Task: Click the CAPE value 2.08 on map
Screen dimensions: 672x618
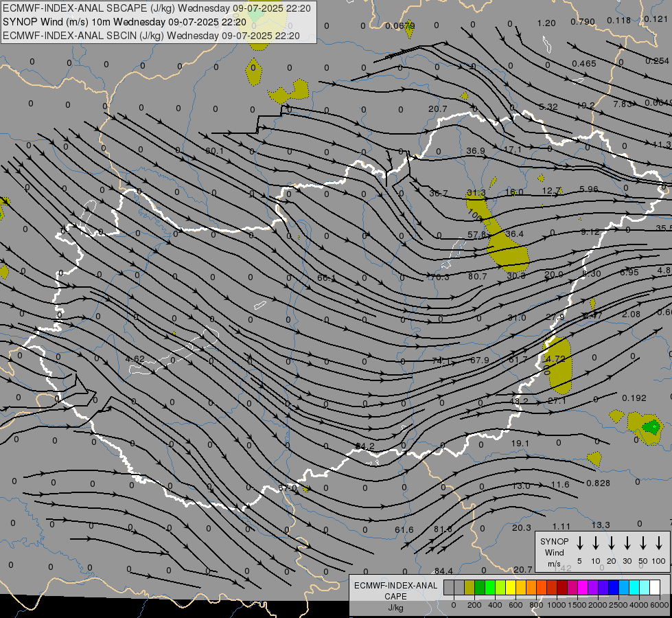Action: [631, 314]
